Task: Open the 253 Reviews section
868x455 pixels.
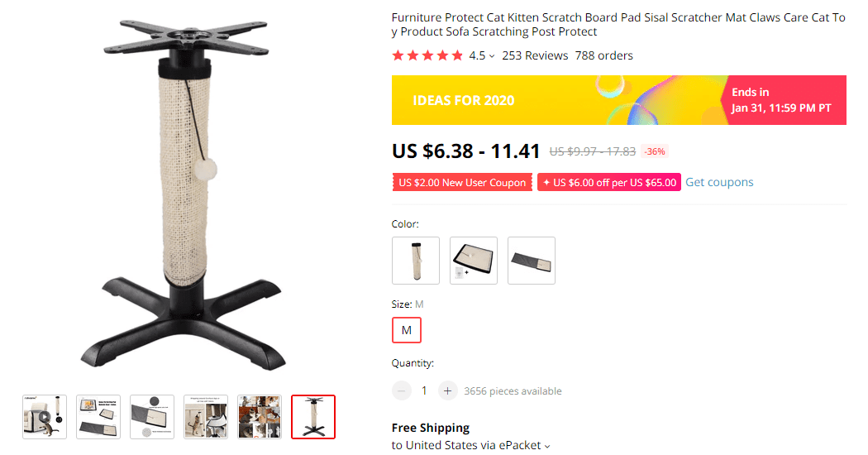Action: (x=535, y=55)
